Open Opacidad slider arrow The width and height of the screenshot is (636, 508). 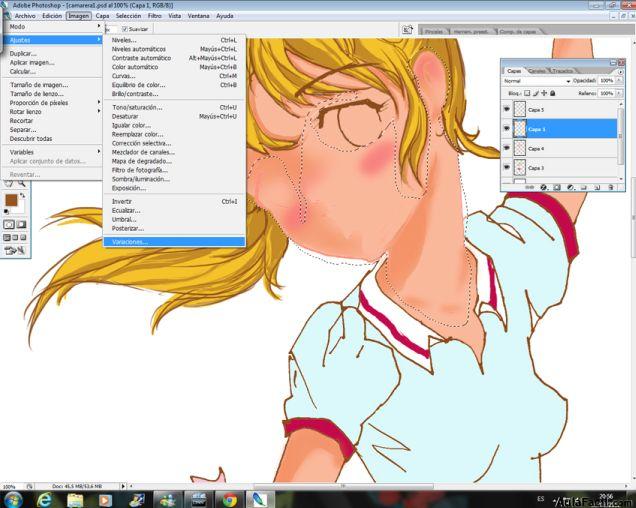619,81
